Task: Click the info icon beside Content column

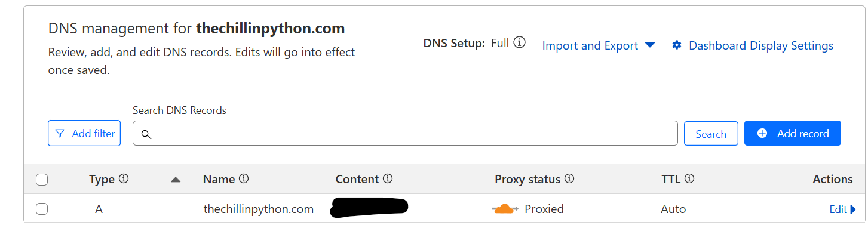Action: click(388, 178)
